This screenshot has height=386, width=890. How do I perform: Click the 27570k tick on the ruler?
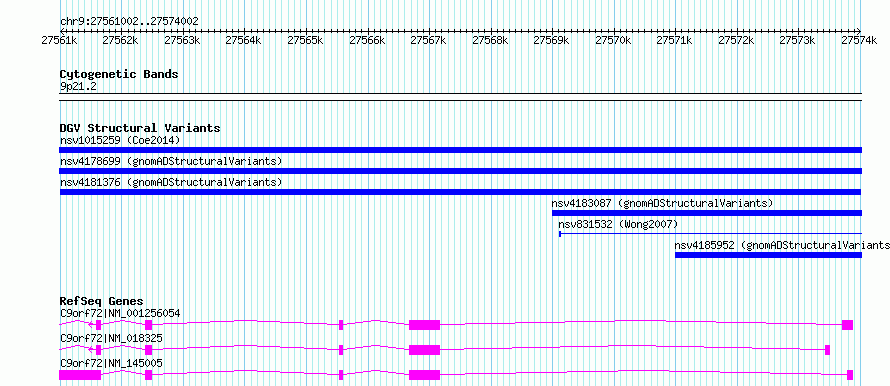coord(612,40)
